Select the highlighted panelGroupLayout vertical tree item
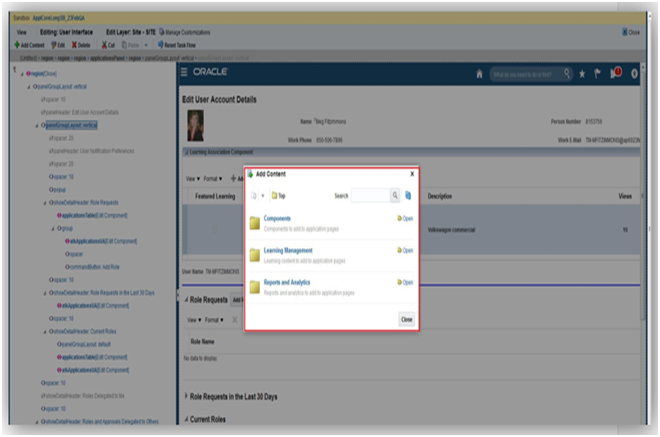 72,125
